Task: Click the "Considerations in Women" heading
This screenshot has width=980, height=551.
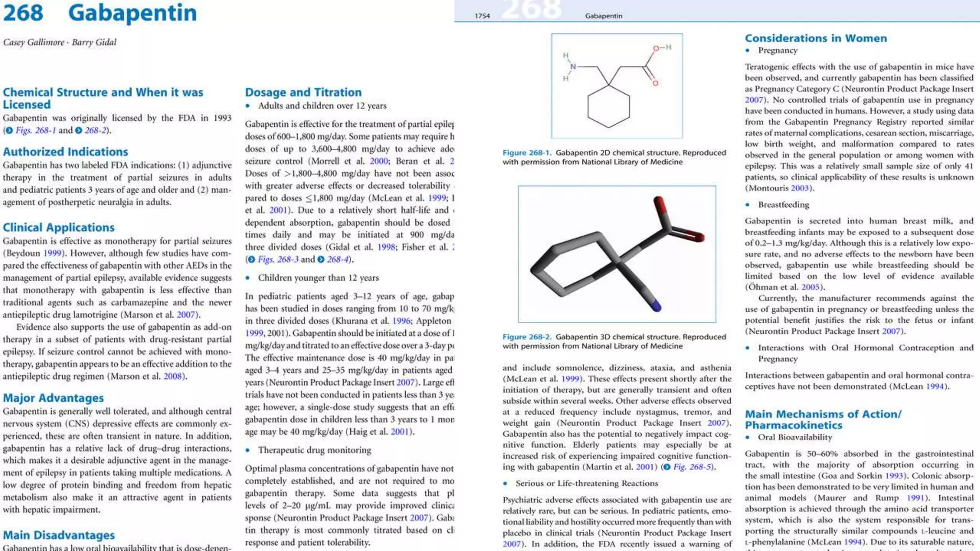Action: coord(816,38)
